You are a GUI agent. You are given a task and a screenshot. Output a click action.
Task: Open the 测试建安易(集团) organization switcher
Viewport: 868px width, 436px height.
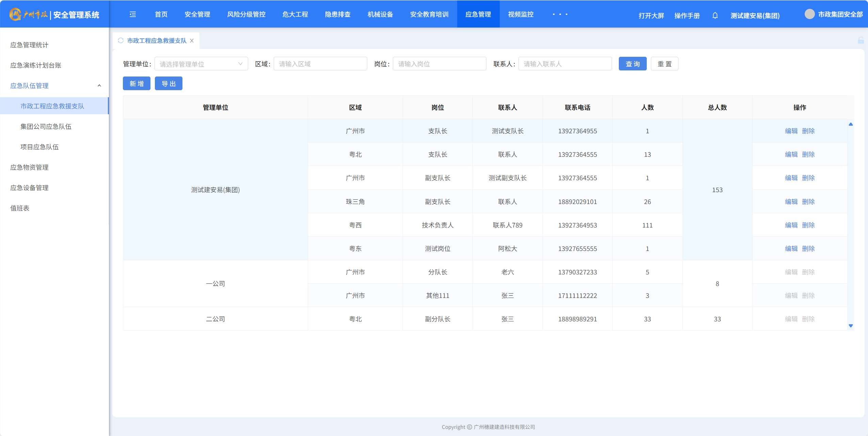click(x=755, y=16)
